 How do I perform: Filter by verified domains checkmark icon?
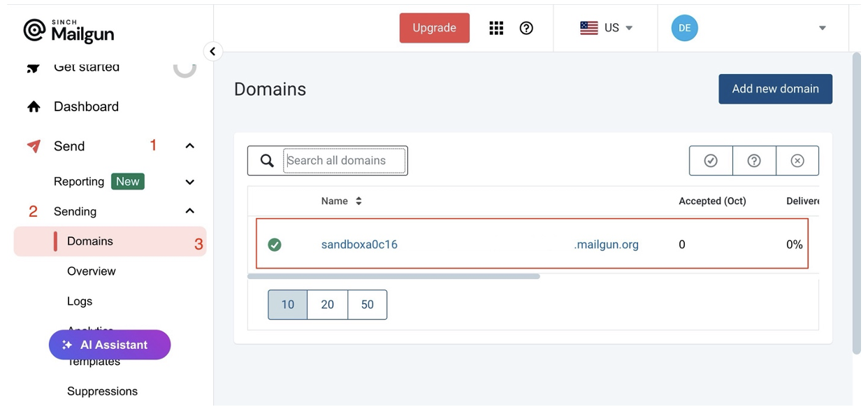pos(711,161)
